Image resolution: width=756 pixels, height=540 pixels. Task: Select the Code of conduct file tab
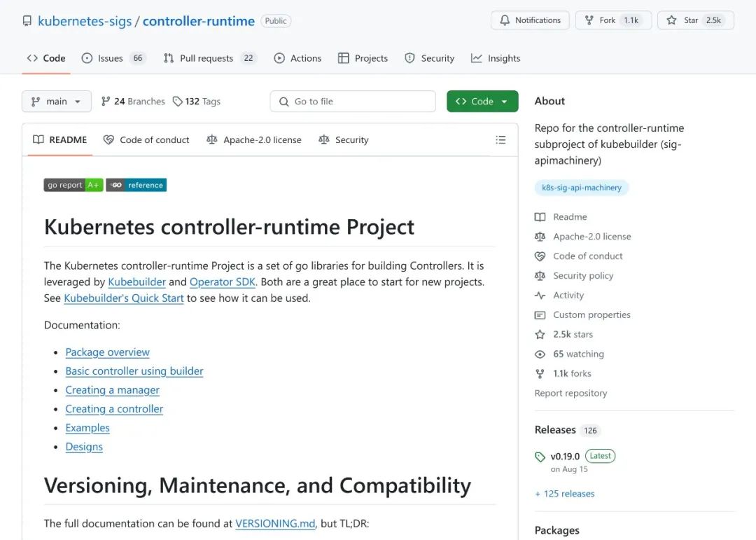(146, 140)
